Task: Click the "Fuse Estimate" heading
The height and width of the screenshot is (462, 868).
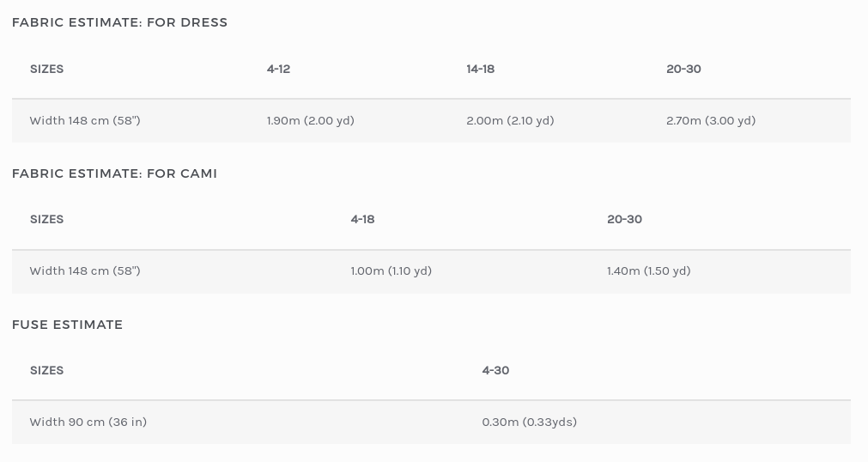Action: pos(67,325)
